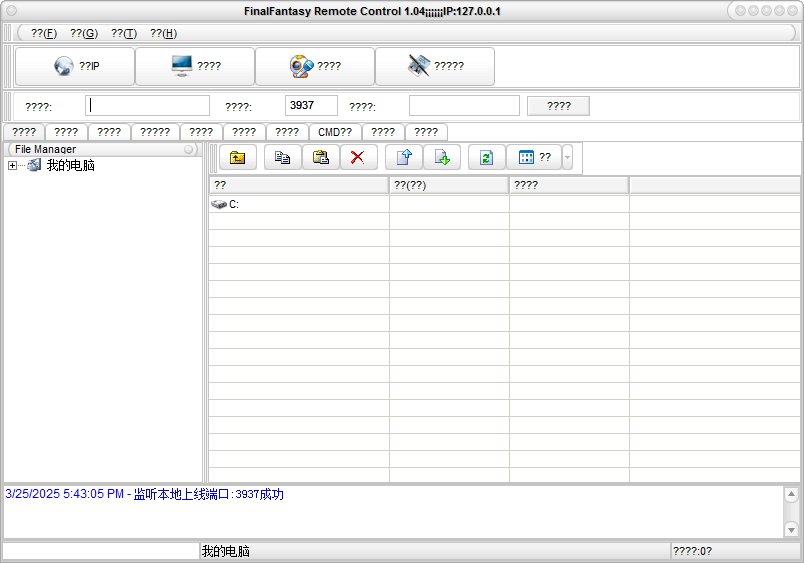Open the view mode grid dropdown button
This screenshot has width=804, height=563.
click(534, 157)
